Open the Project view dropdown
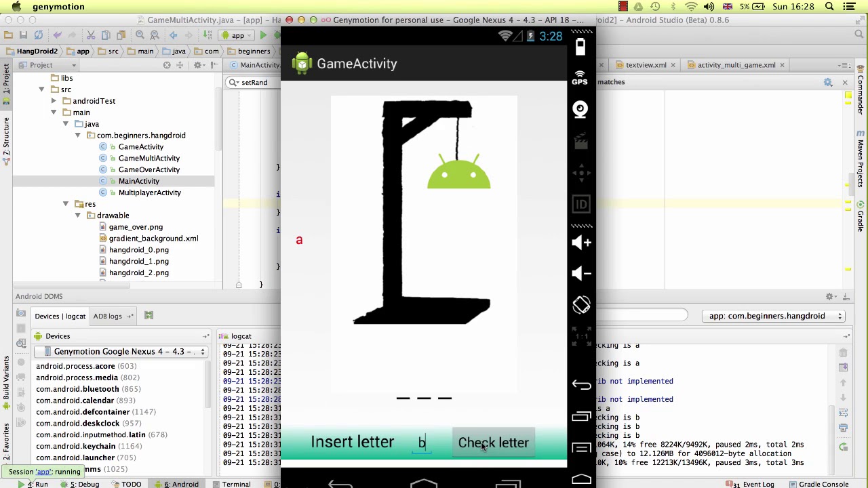The image size is (868, 488). click(x=47, y=65)
